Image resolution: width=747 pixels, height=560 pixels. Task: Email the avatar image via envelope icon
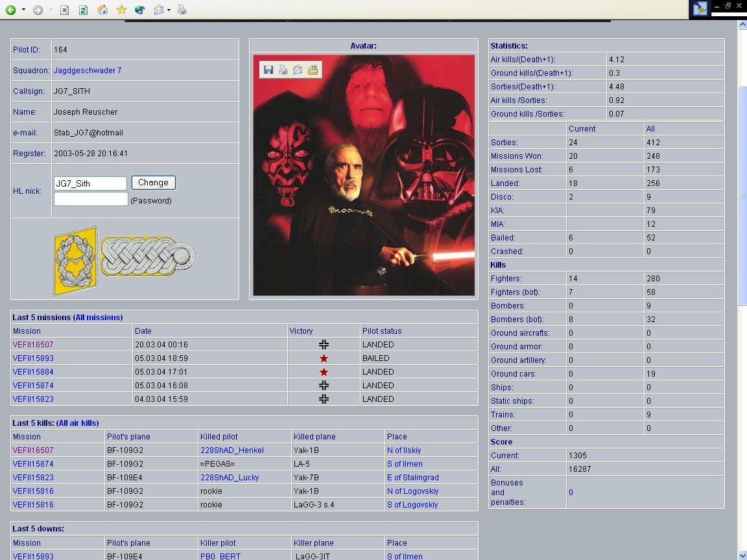[298, 70]
